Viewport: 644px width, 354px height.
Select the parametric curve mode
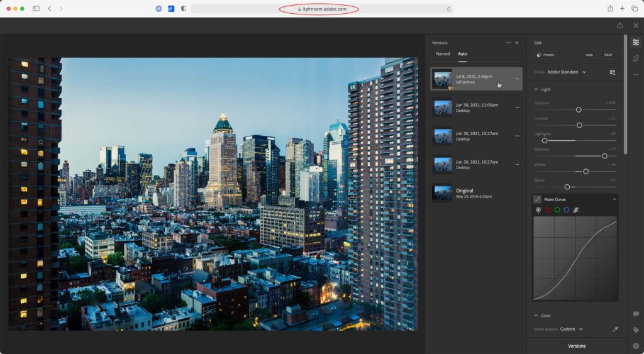[x=576, y=210]
